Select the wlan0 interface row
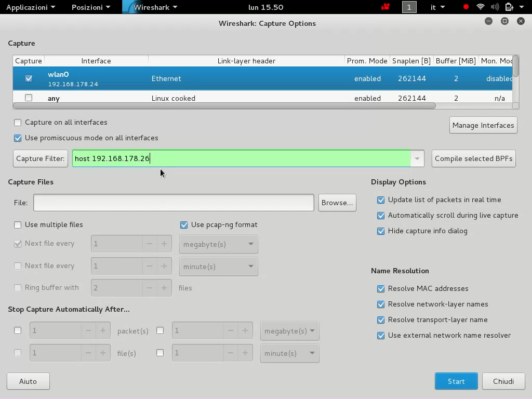Image resolution: width=532 pixels, height=399 pixels. point(262,78)
